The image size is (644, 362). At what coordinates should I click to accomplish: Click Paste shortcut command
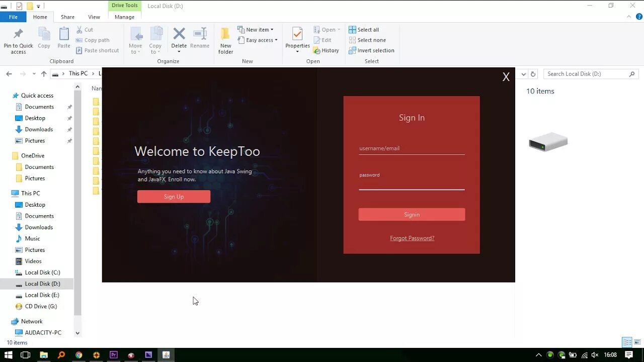[98, 50]
